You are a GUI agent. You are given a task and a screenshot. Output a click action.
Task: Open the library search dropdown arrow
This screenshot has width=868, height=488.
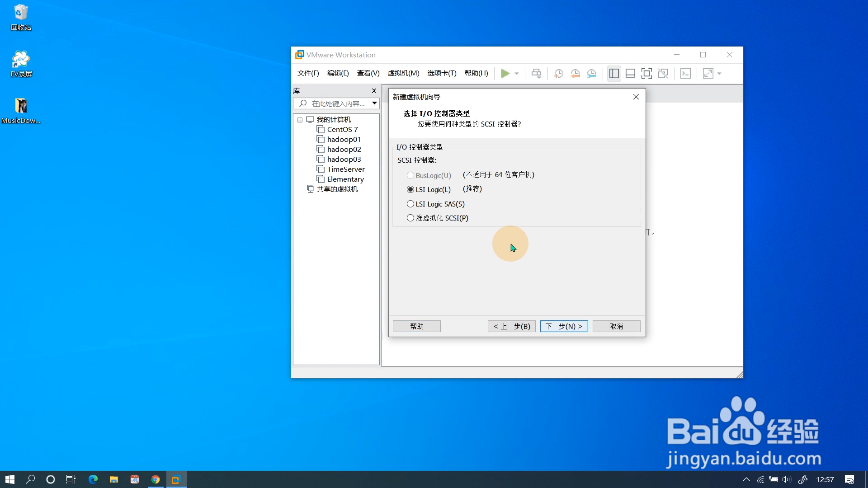tap(374, 103)
